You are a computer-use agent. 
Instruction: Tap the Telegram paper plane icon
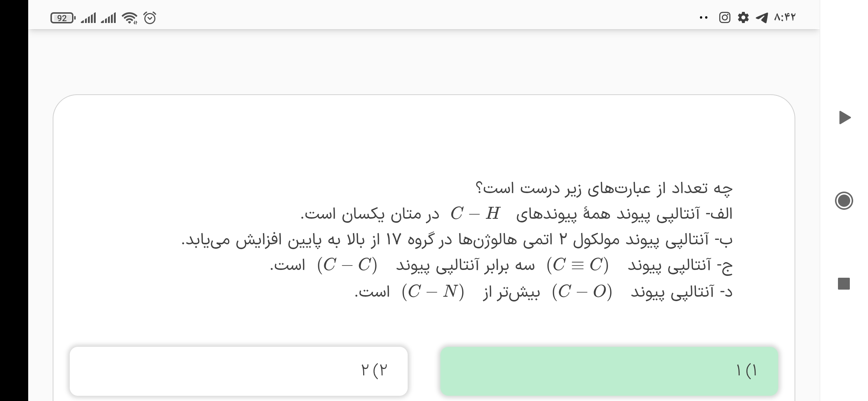point(762,17)
